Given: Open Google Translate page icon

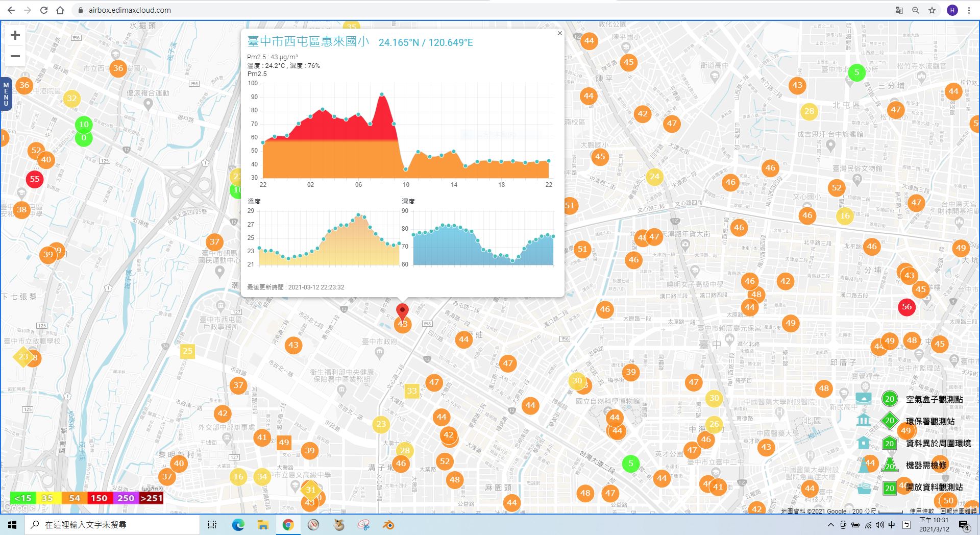Looking at the screenshot, I should [x=899, y=10].
